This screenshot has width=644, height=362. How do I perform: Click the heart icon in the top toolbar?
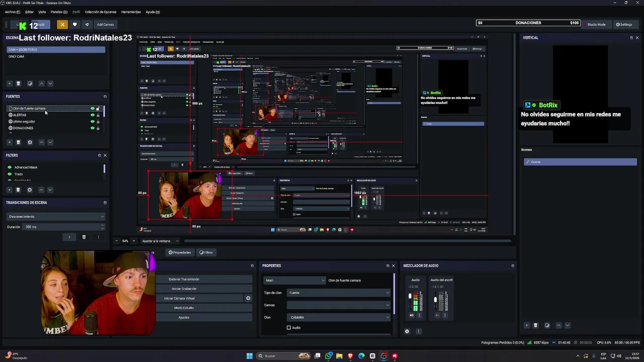pyautogui.click(x=75, y=24)
